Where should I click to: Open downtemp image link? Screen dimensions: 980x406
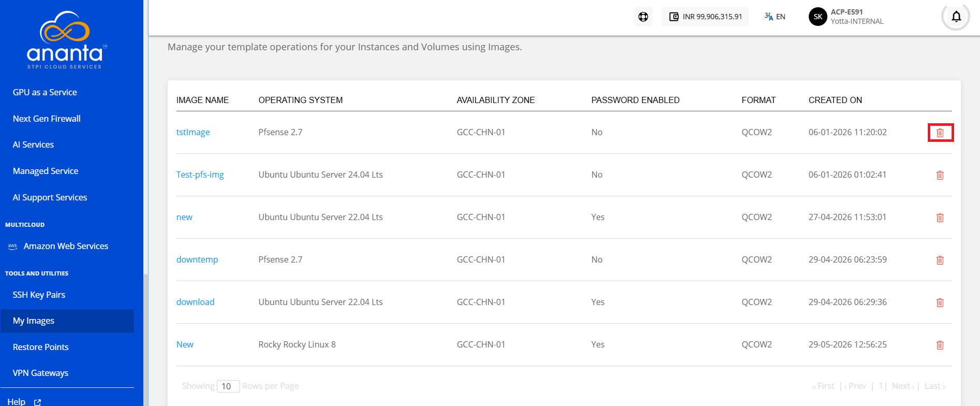197,259
